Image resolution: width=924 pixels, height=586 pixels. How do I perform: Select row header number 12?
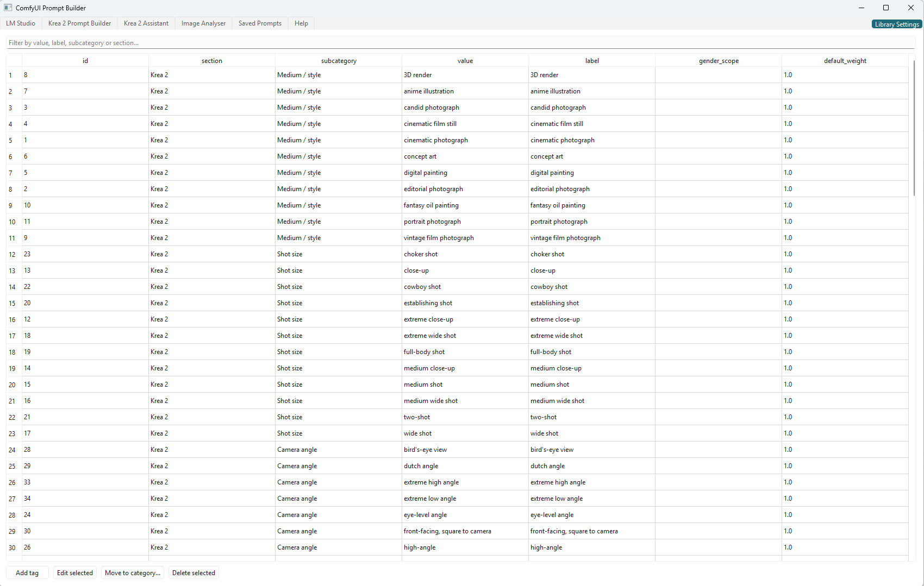(x=14, y=254)
